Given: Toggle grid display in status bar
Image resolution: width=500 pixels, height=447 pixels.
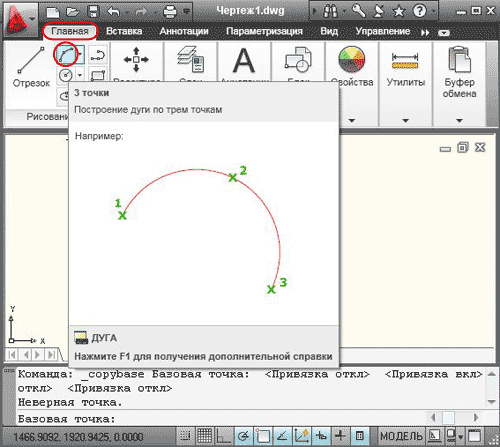Looking at the screenshot, I should pyautogui.click(x=204, y=435).
